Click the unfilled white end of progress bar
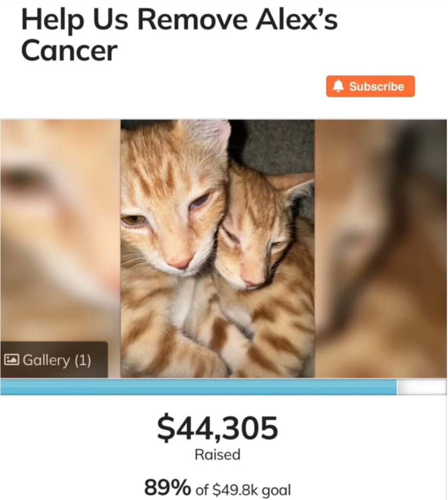The image size is (448, 500). pos(422,387)
